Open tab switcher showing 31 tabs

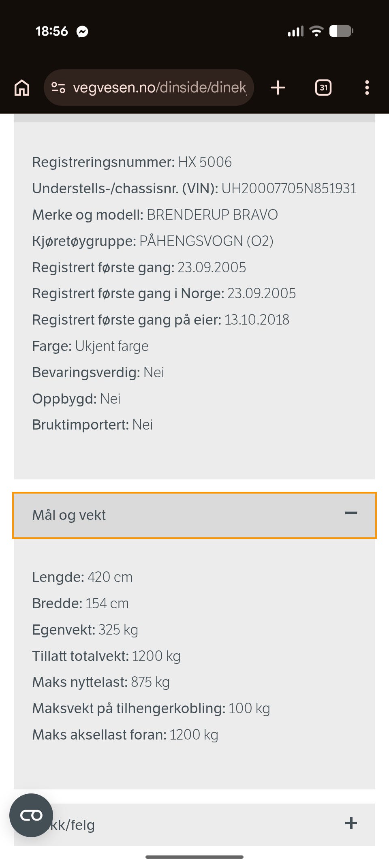pyautogui.click(x=323, y=88)
